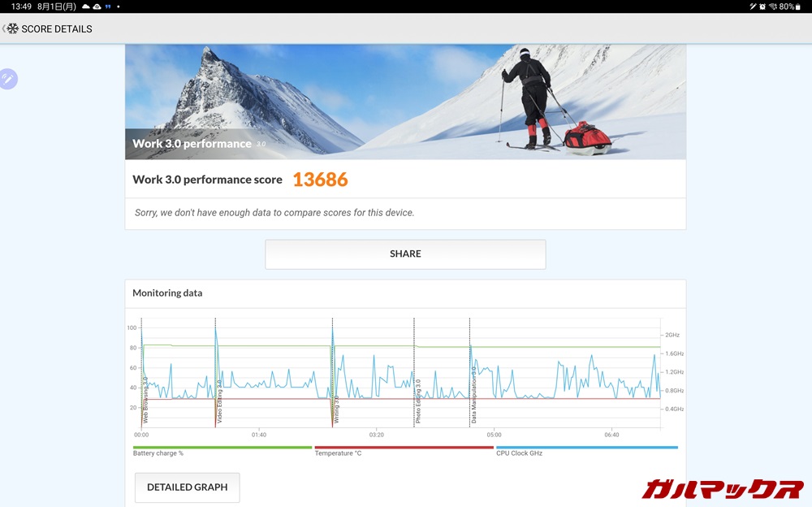
Task: Select the Photo Editing 3.0 marker
Action: click(x=418, y=401)
